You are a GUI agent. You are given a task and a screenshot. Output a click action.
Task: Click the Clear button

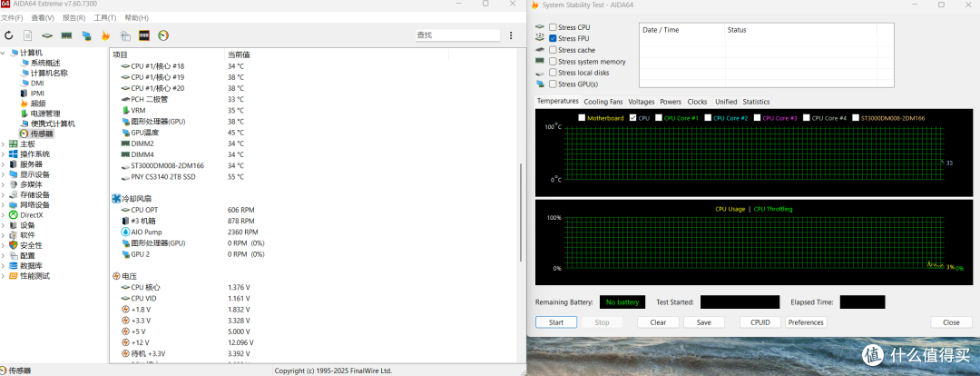[658, 322]
